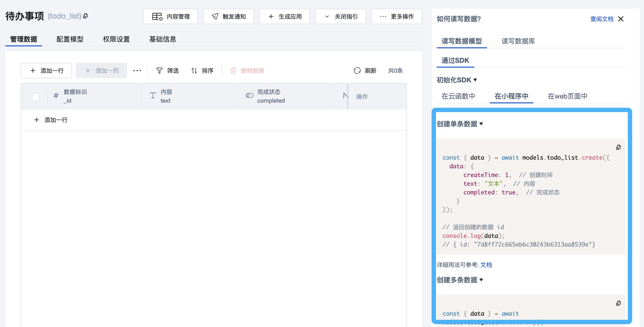The width and height of the screenshot is (644, 327).
Task: Switch to 在web页面中 tab
Action: pos(567,96)
